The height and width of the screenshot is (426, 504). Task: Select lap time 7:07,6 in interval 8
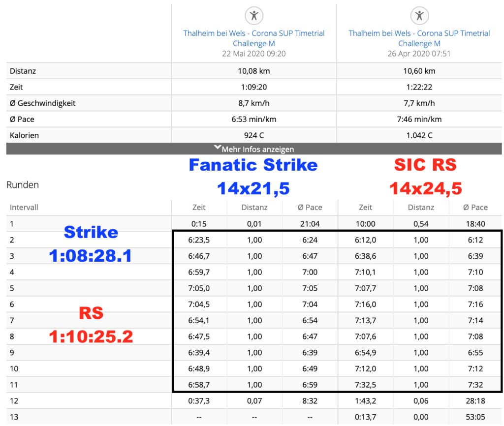tap(366, 336)
